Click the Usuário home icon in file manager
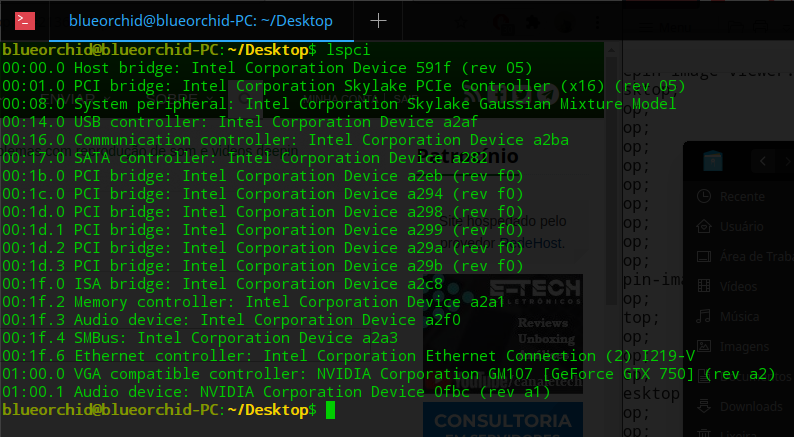Screen dimensions: 794x437 pos(704,226)
